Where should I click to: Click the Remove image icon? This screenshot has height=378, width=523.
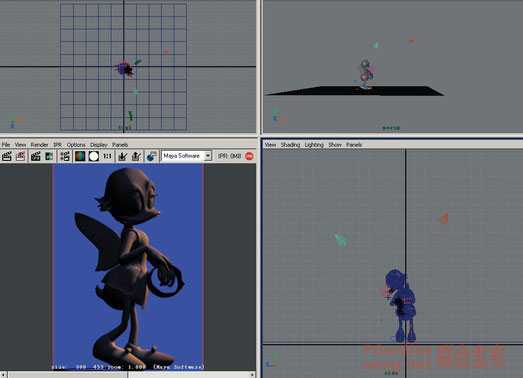[x=136, y=156]
